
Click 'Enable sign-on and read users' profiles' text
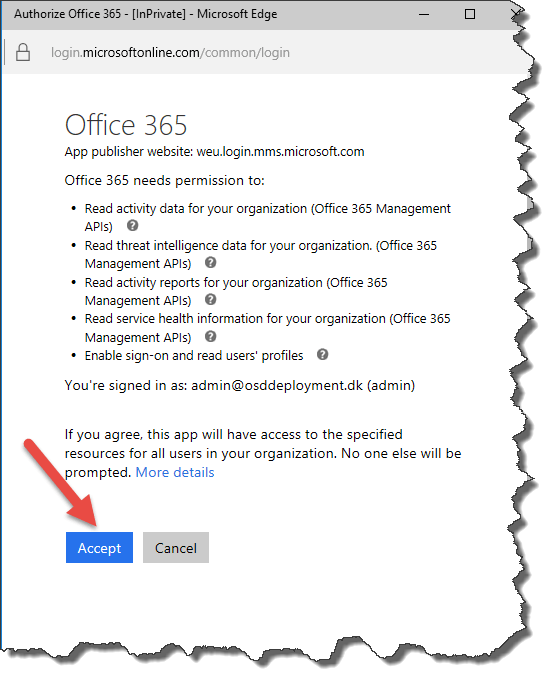[194, 356]
